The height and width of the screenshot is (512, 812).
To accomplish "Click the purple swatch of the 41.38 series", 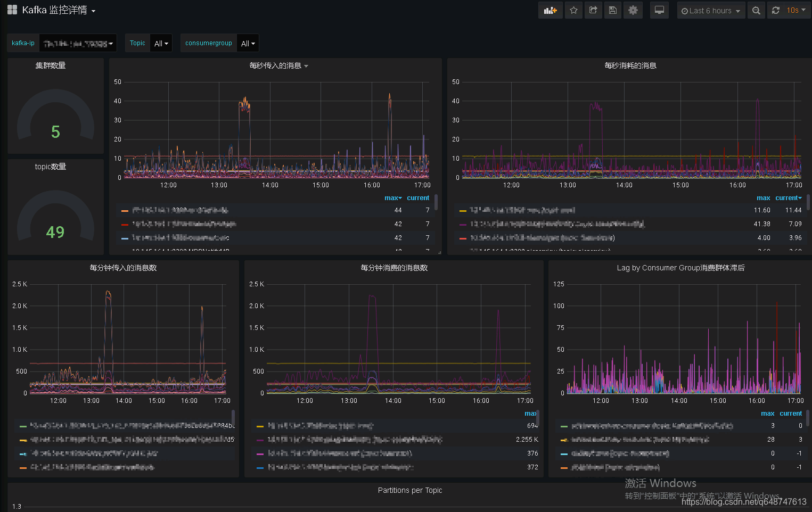I will pos(463,224).
